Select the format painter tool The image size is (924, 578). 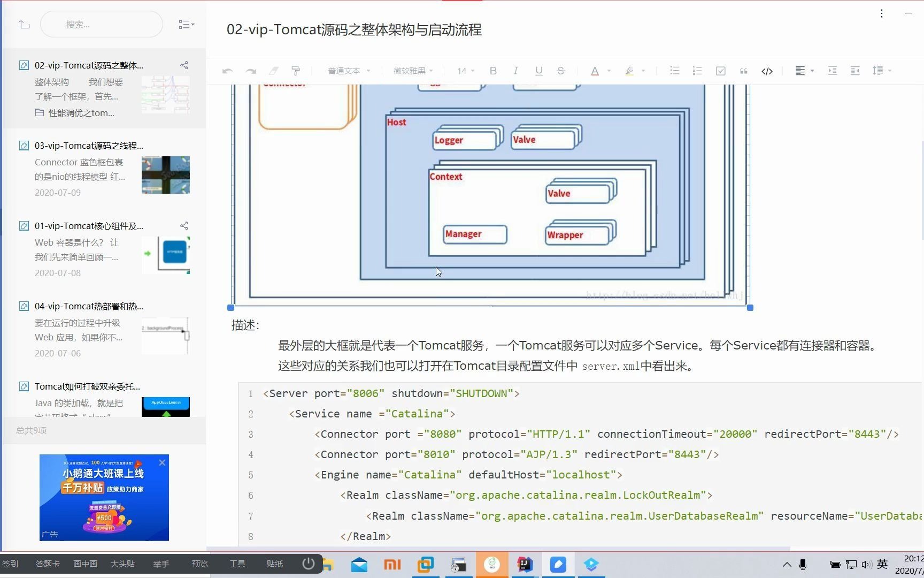coord(296,71)
